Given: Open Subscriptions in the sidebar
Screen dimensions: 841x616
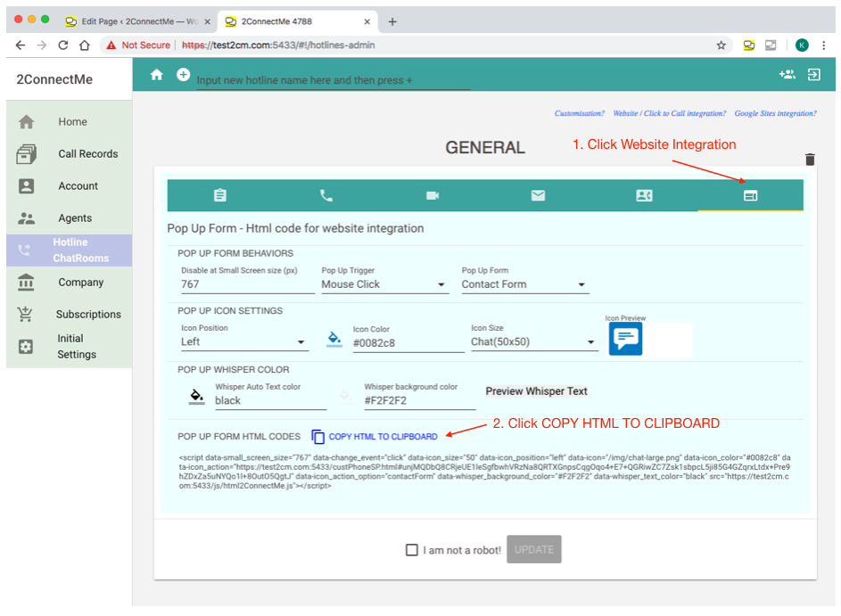Looking at the screenshot, I should pyautogui.click(x=88, y=314).
